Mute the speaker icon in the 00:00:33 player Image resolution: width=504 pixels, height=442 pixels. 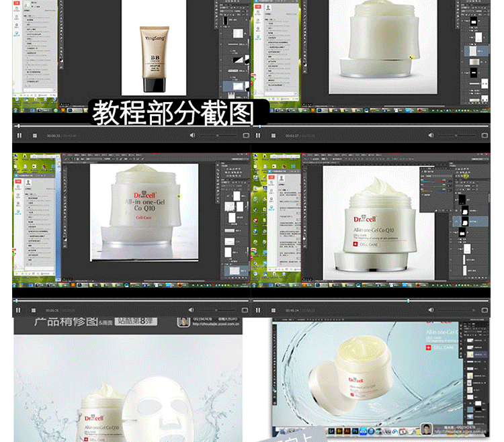[192, 135]
